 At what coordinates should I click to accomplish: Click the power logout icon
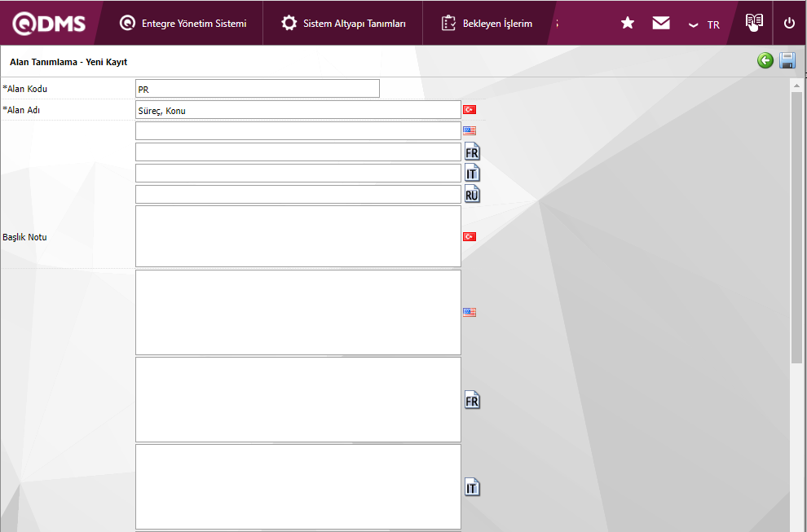(x=789, y=23)
